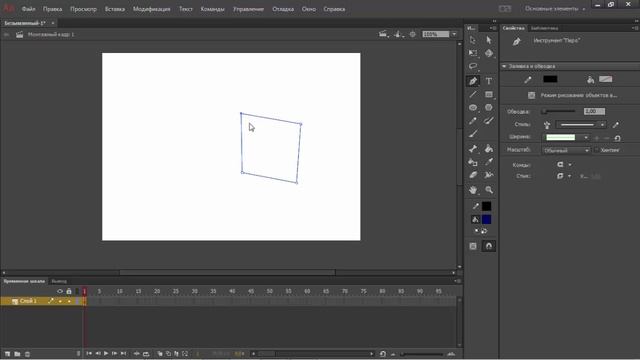
Task: Click Edit stroke style pencil button
Action: (616, 124)
